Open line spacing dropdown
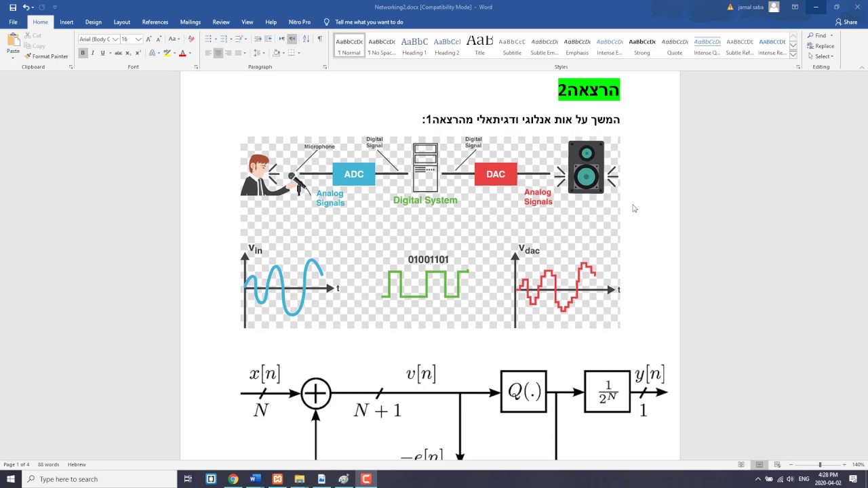The height and width of the screenshot is (488, 868). (x=258, y=53)
